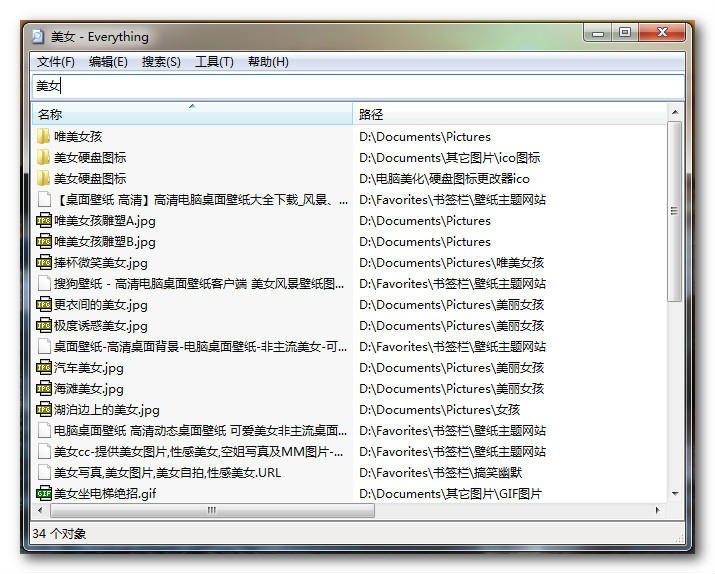Open the 搜索(S) menu

point(161,62)
